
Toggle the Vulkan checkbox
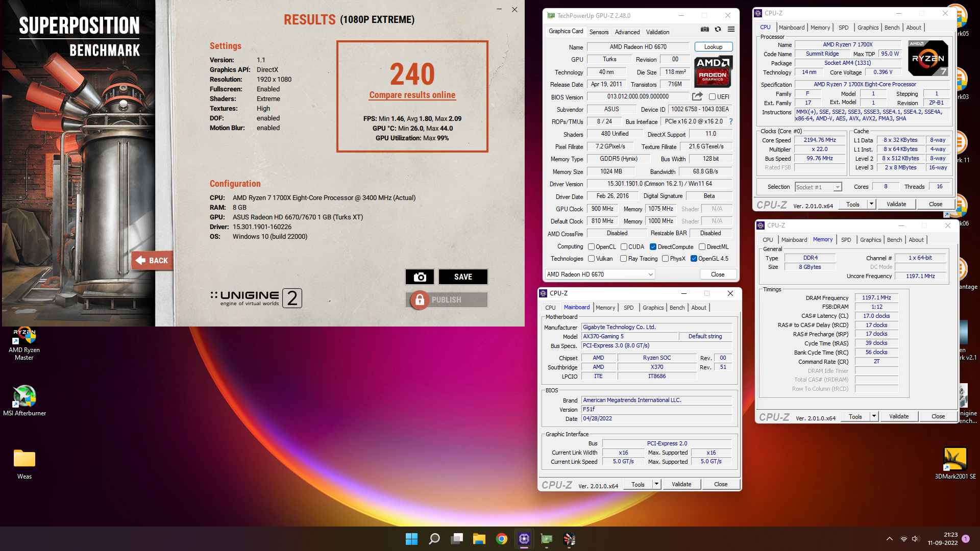591,259
